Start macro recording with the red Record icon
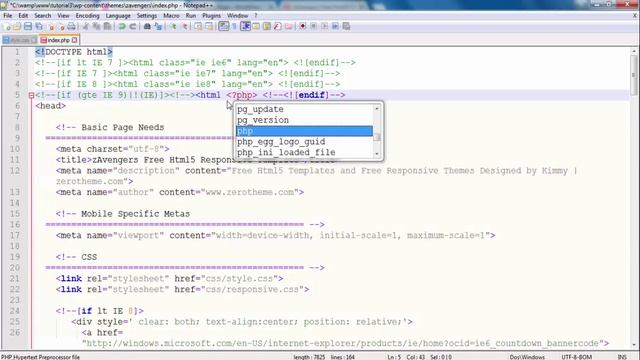Viewport: 640px width, 360px height. point(302,27)
